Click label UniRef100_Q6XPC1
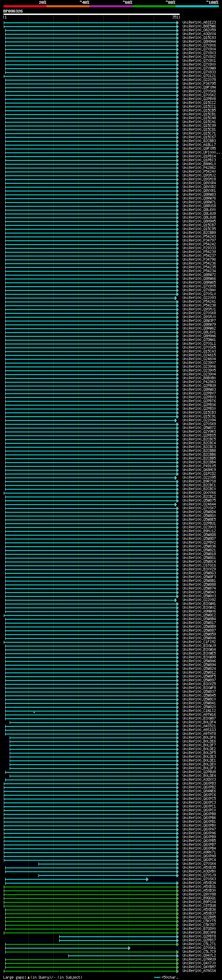The width and height of the screenshot is (222, 980). (199, 806)
